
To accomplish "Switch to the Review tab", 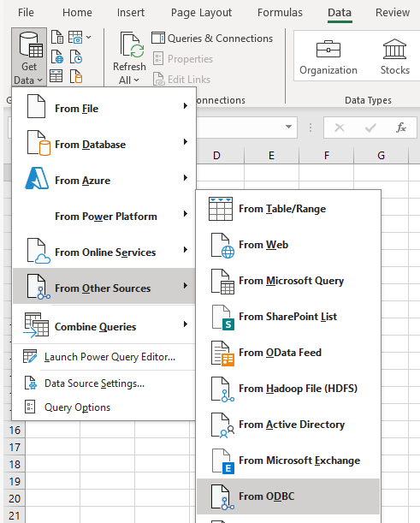I will (393, 13).
